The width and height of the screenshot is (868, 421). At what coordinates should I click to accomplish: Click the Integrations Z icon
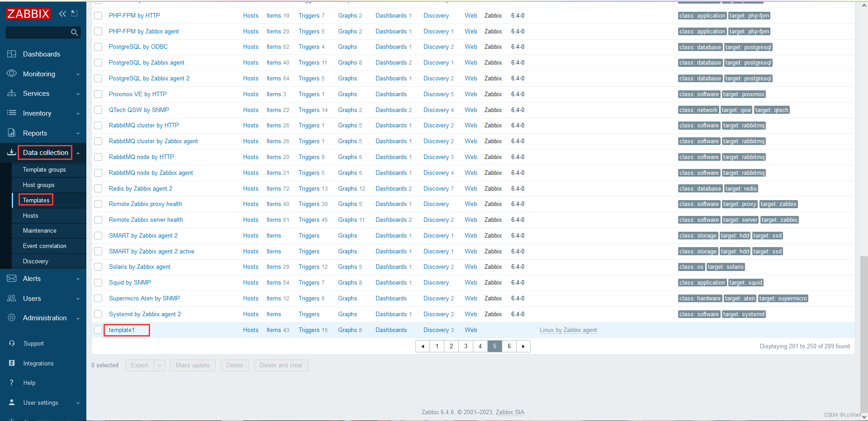pos(12,363)
